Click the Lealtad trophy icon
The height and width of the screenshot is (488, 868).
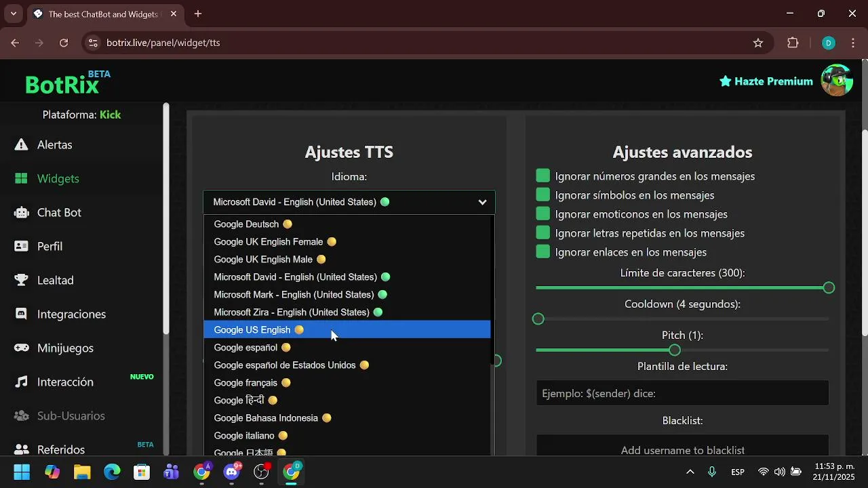[22, 280]
